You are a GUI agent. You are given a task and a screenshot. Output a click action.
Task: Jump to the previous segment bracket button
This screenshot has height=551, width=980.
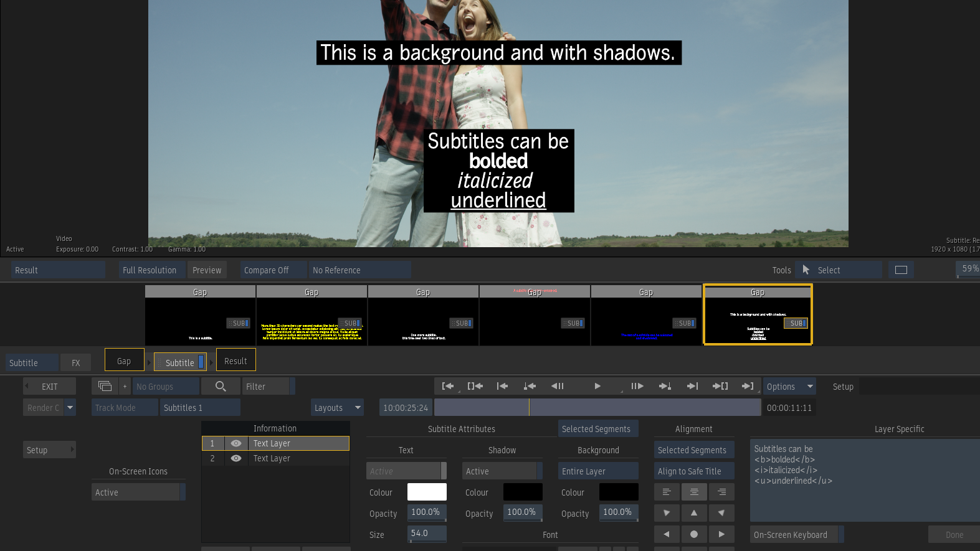tap(475, 386)
